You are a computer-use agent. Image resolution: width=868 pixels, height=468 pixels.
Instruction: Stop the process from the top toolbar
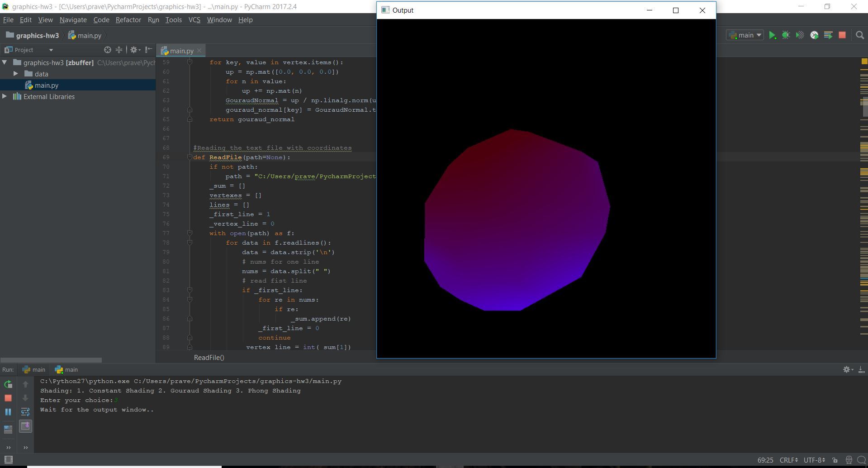tap(842, 35)
